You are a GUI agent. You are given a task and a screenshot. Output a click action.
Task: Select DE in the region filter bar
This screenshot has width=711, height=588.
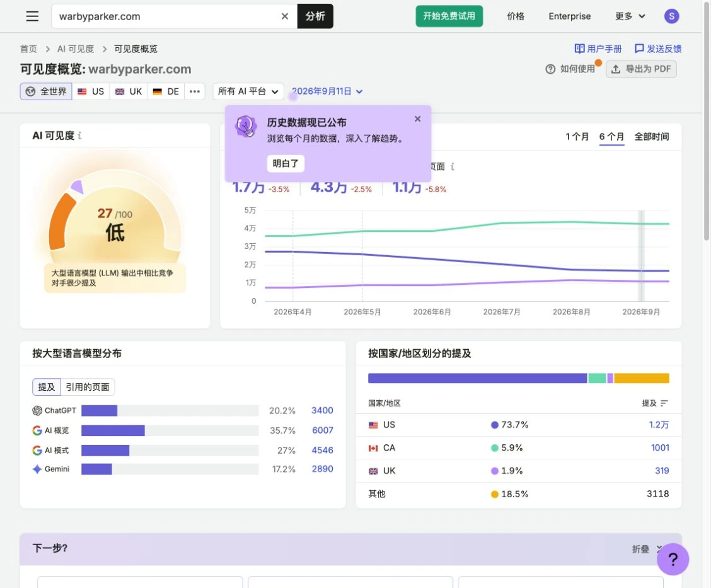(x=166, y=91)
